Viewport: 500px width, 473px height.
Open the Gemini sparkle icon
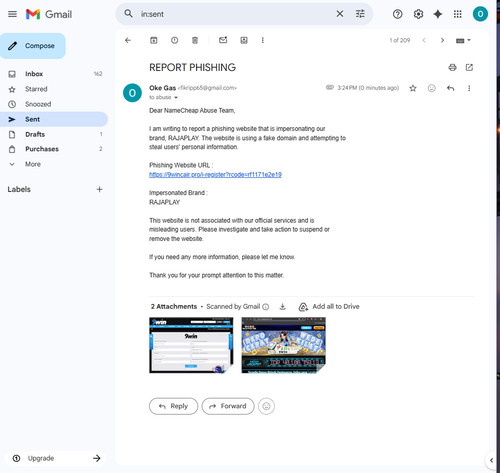coord(438,14)
